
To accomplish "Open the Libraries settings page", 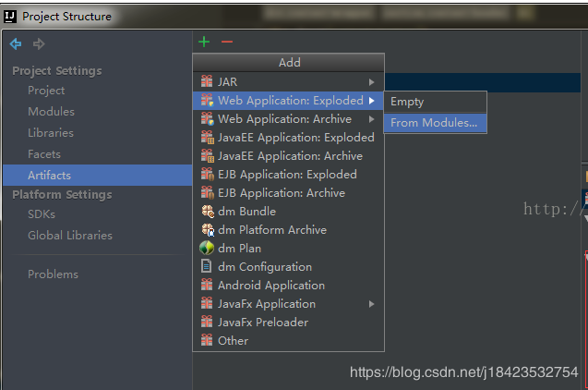I will coord(50,132).
